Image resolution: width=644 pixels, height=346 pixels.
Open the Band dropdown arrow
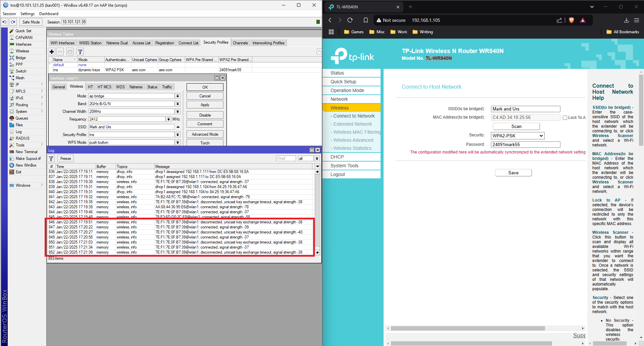click(178, 104)
